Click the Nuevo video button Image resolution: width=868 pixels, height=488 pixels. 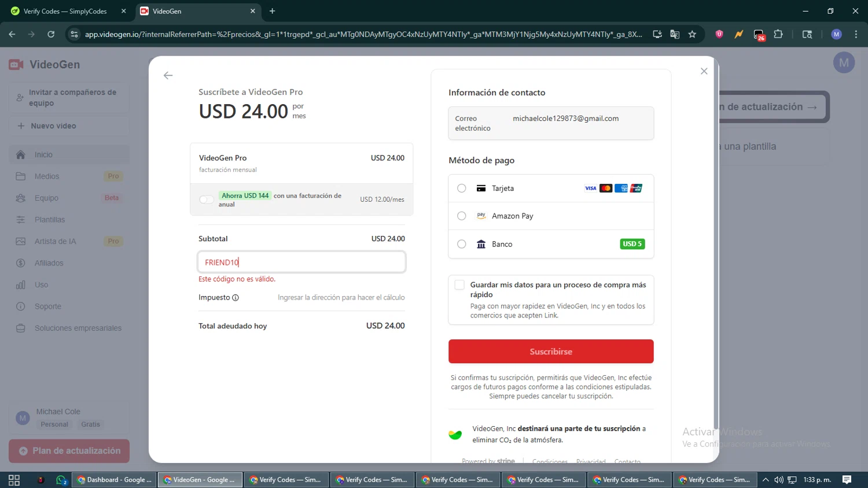[x=69, y=126]
